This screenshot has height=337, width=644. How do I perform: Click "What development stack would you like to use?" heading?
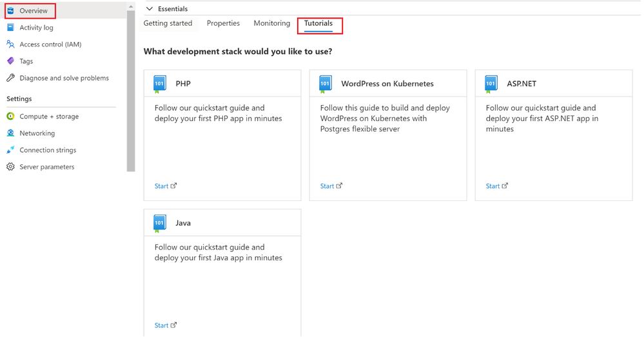pos(238,52)
